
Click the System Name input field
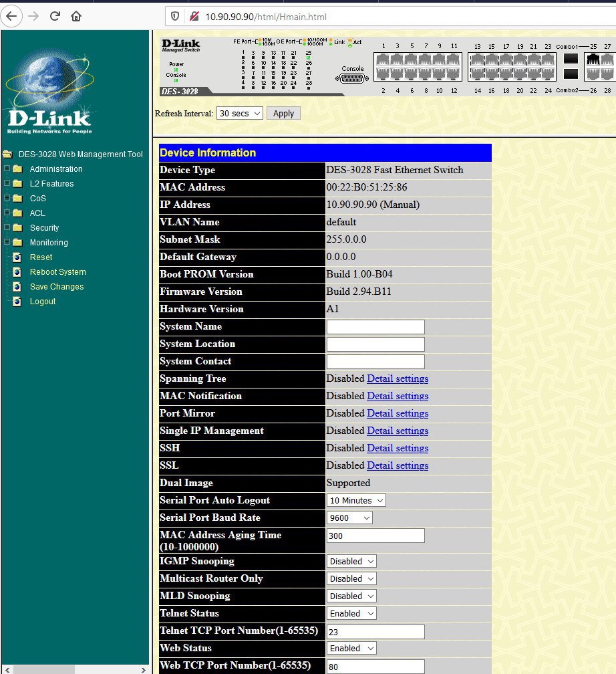pyautogui.click(x=375, y=327)
